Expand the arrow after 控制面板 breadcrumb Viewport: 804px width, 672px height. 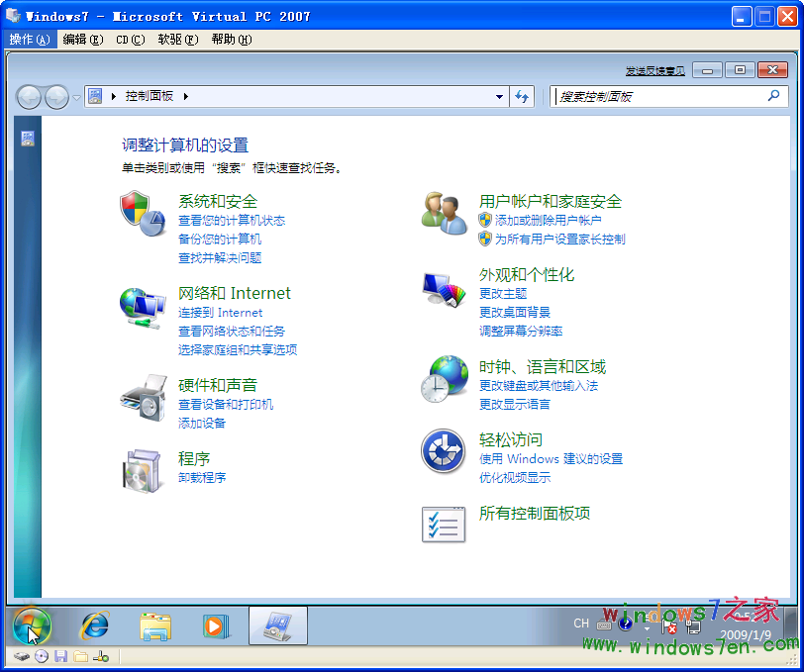185,97
